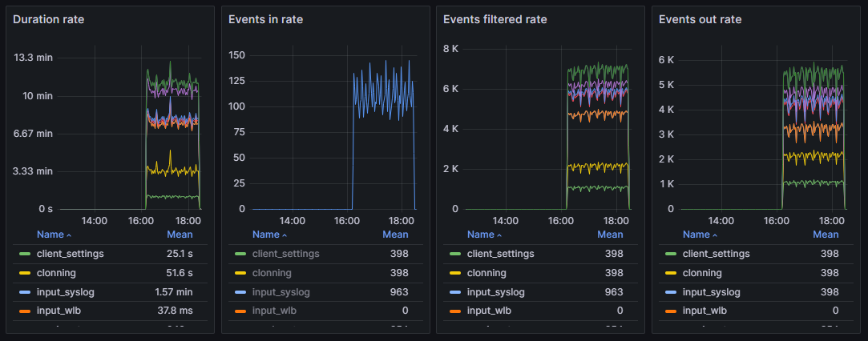Open the Events in rate panel menu
868x341 pixels.
[x=265, y=19]
